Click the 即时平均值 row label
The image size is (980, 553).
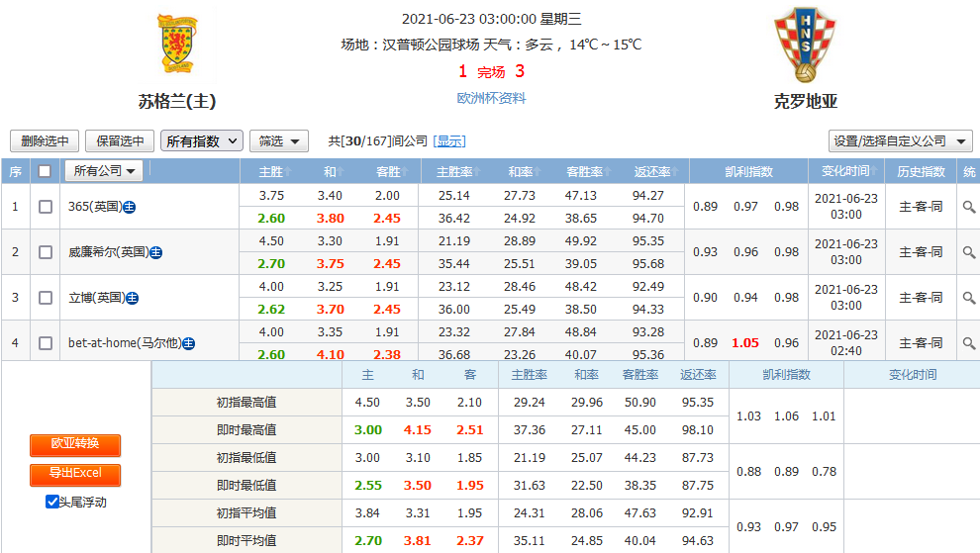[246, 540]
